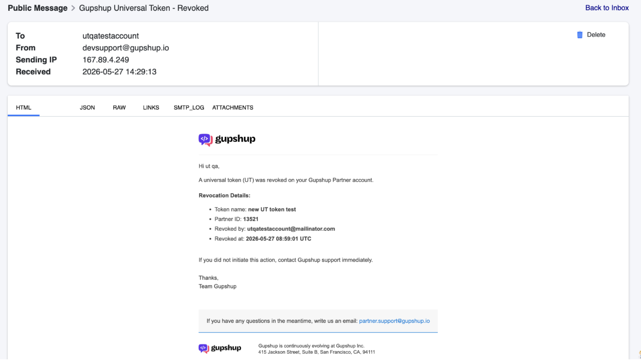Screen dimensions: 641x364
Task: Click the 415 Jackson Street address line
Action: (316, 352)
